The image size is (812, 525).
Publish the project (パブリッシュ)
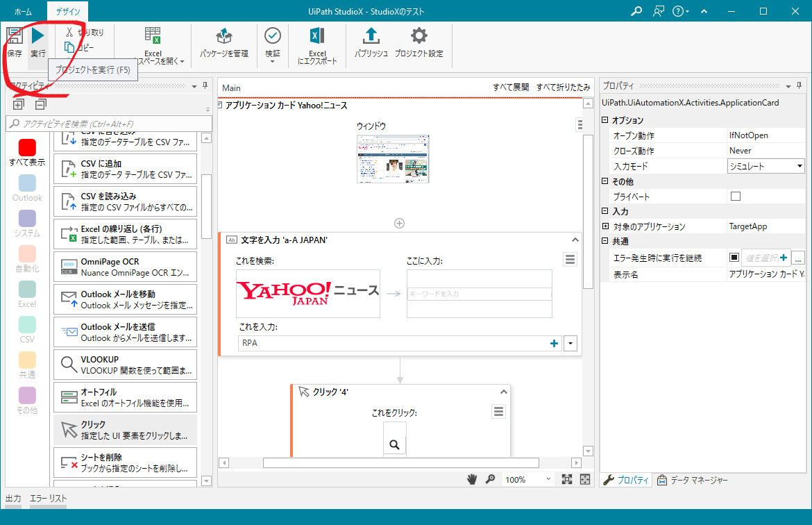(x=371, y=42)
